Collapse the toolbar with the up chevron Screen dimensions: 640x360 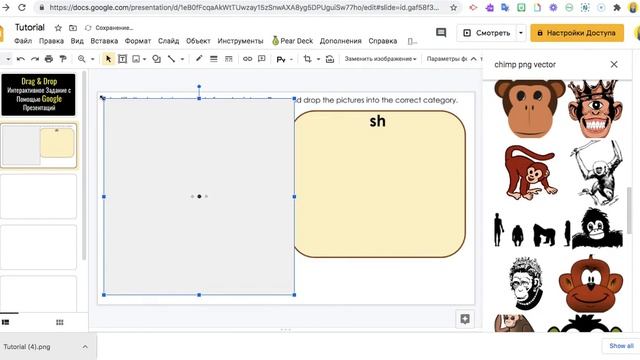473,59
